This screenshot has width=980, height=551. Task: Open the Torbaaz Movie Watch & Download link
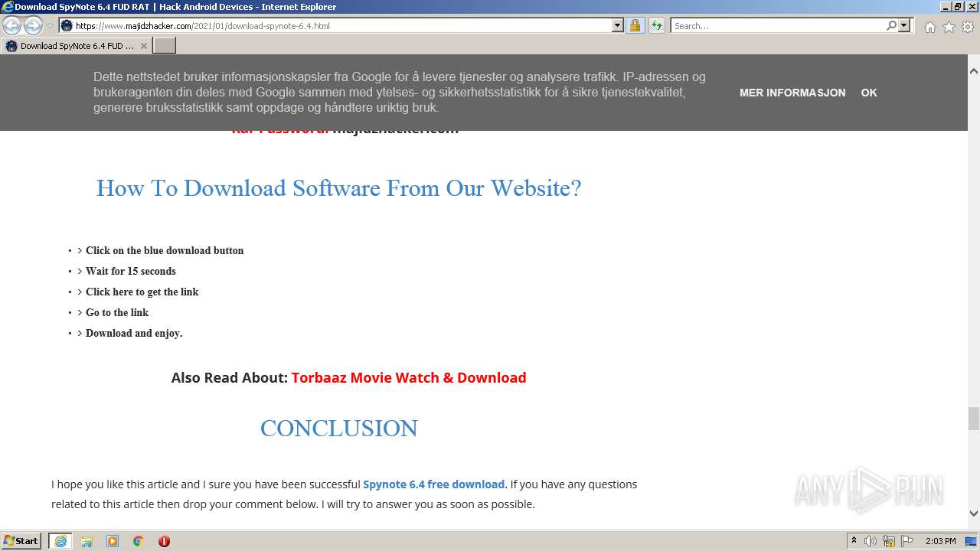point(409,377)
